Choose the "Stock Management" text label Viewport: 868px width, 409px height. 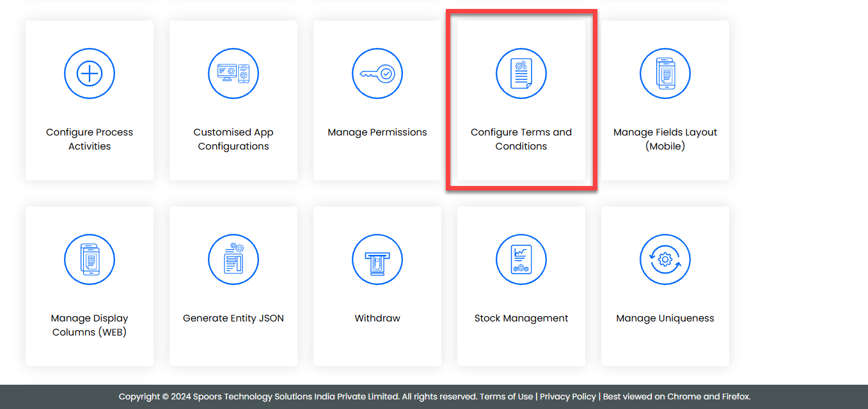521,318
